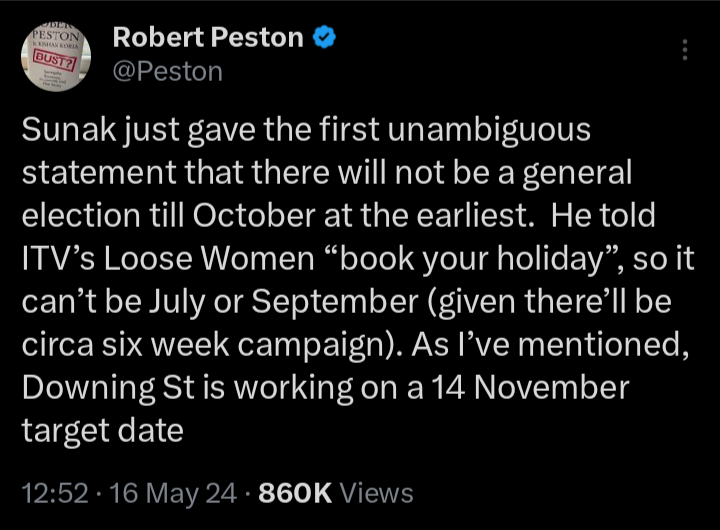Click the 12:52 timestamp
The image size is (720, 530).
pyautogui.click(x=55, y=493)
